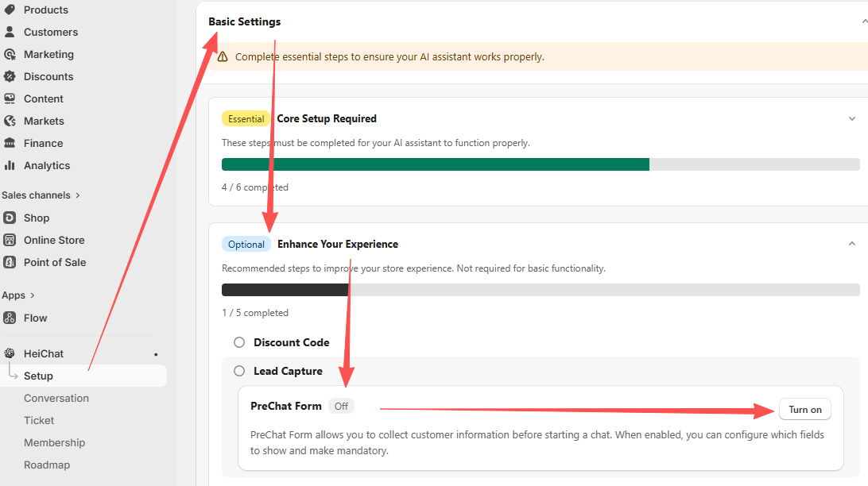Screen dimensions: 868x486
Task: Go to the Membership page
Action: (54, 442)
